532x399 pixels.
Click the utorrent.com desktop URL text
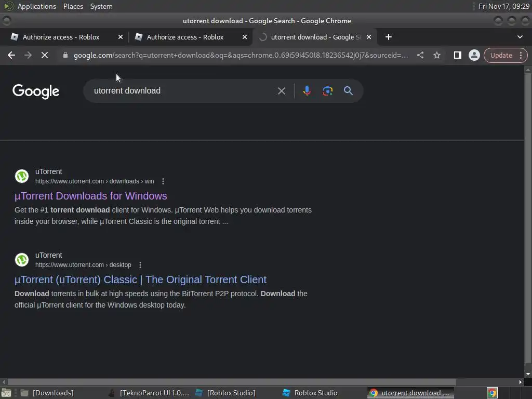tap(83, 265)
